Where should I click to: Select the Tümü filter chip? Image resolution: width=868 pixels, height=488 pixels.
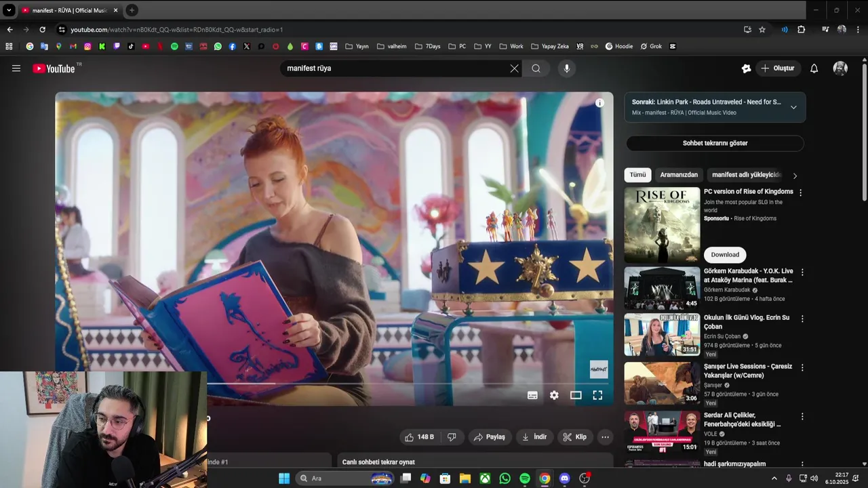(x=637, y=175)
